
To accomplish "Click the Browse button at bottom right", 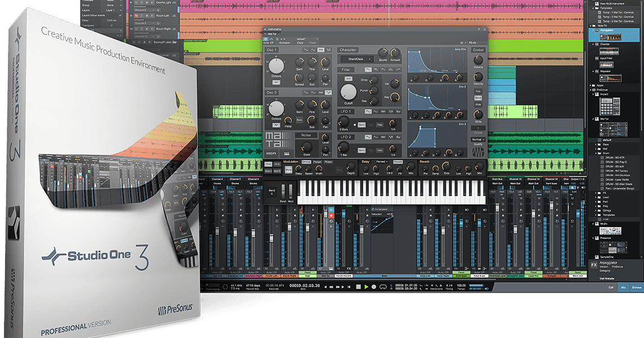I will [x=636, y=288].
